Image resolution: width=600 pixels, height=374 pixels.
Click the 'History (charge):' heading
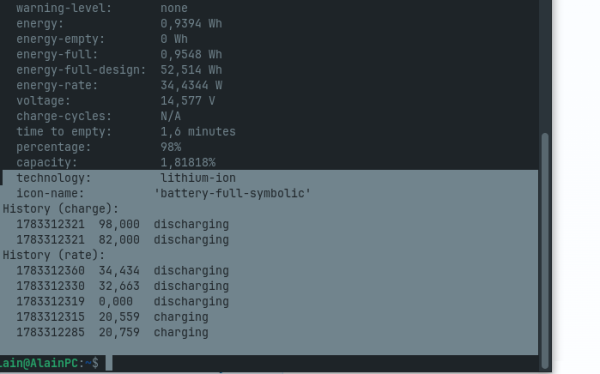click(x=60, y=209)
